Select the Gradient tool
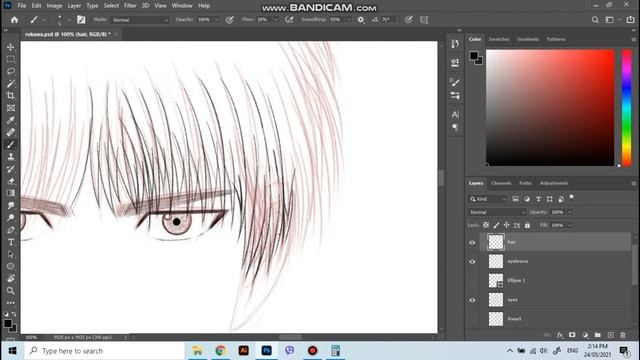640x360 pixels. coord(11,193)
